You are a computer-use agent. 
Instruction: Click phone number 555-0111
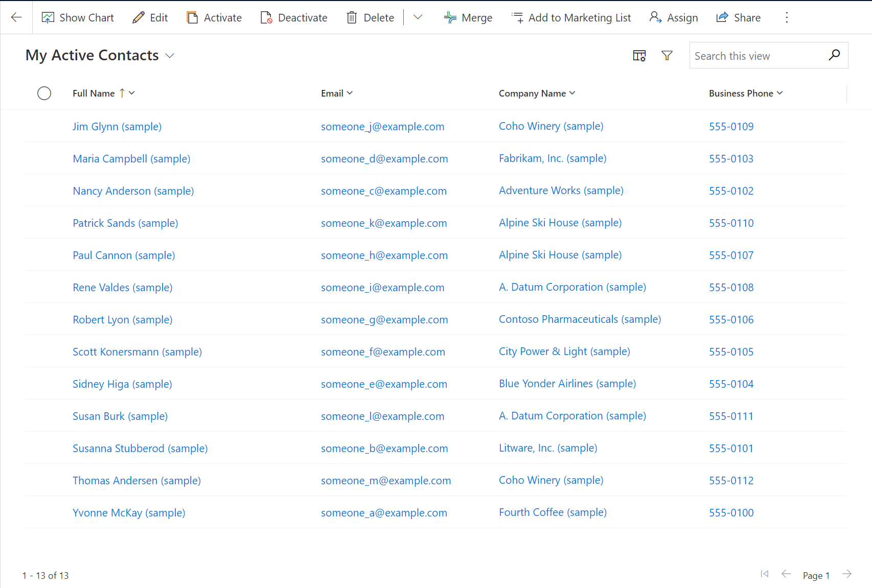pyautogui.click(x=731, y=416)
